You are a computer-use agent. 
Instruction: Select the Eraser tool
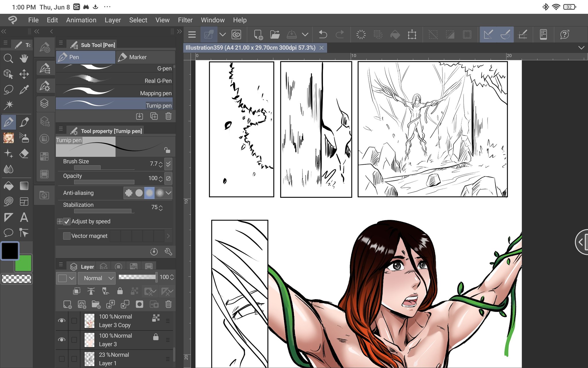(x=24, y=154)
